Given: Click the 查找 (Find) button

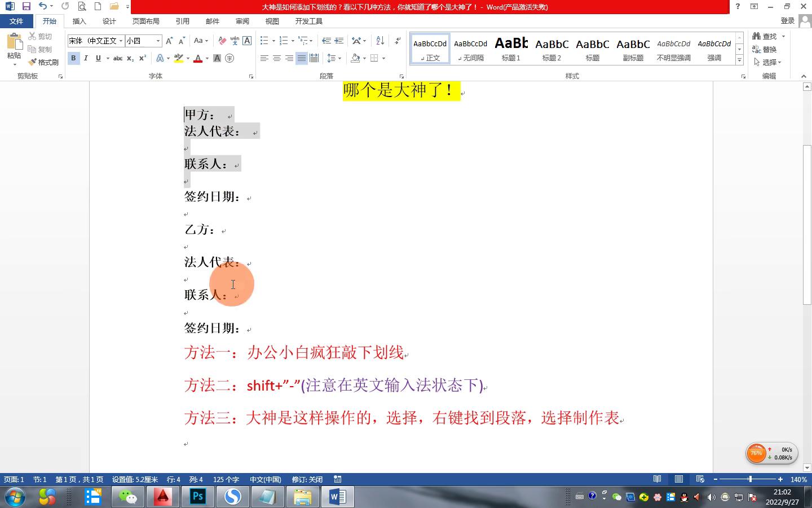Looking at the screenshot, I should (769, 36).
